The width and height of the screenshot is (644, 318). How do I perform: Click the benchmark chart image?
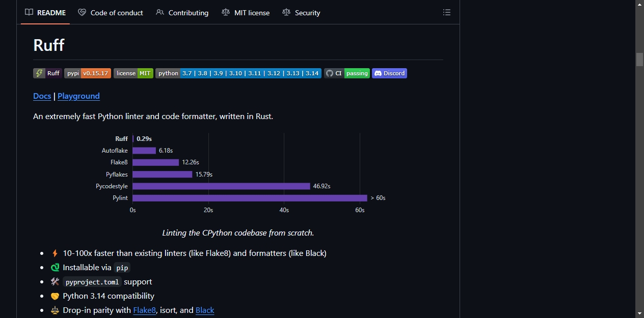click(x=238, y=174)
